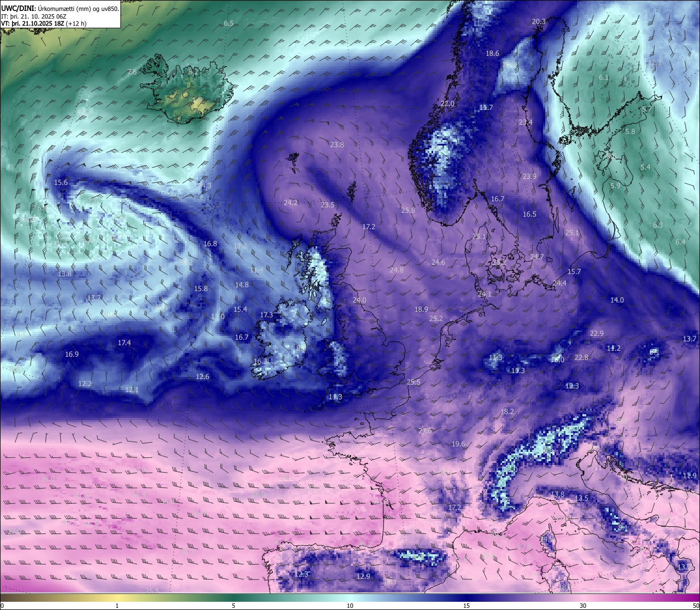
Task: Click the 15.6 value in the Atlantic
Action: coord(61,183)
